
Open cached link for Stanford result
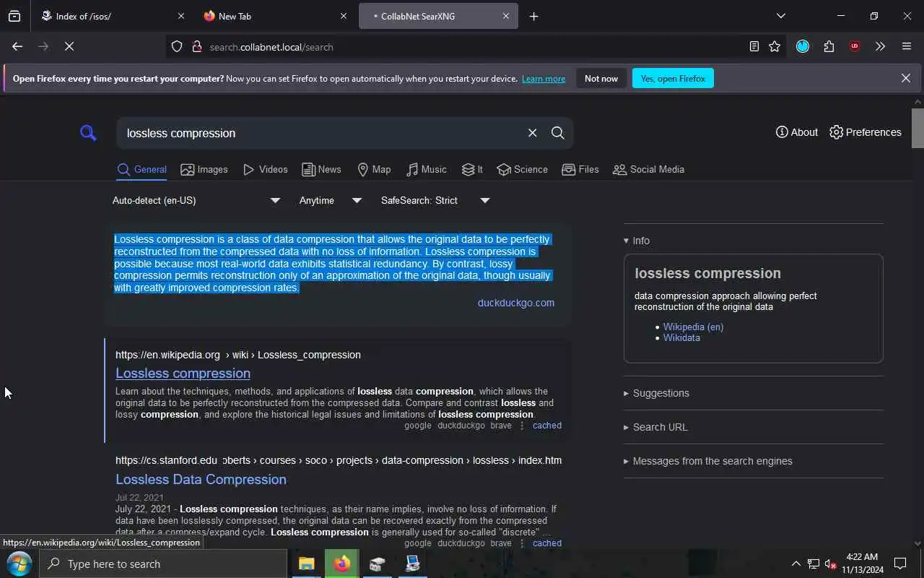(547, 543)
